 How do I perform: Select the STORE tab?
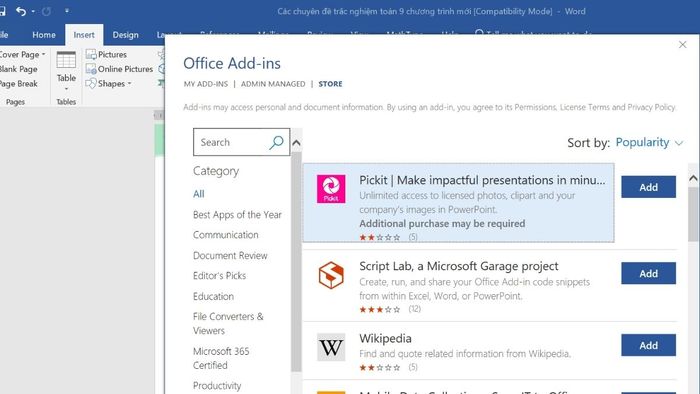pyautogui.click(x=330, y=84)
